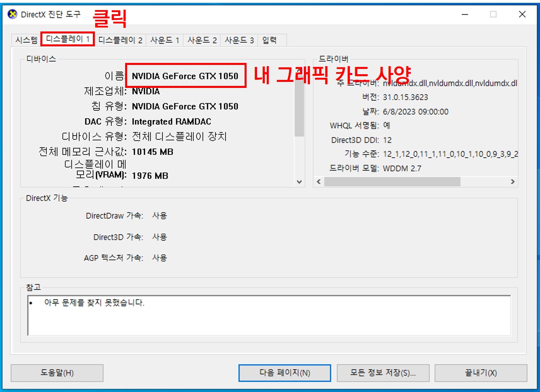Click the Direct3D DDI value 12

coord(387,140)
